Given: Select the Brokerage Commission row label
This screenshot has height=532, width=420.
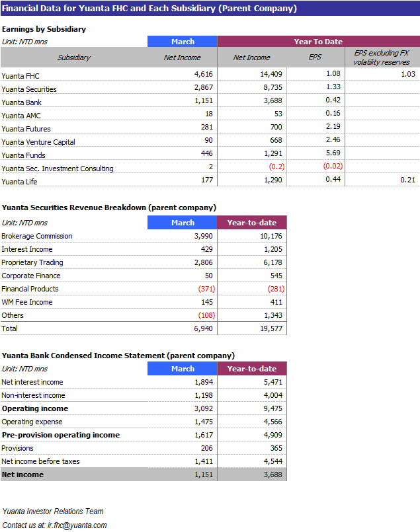Looking at the screenshot, I should pos(37,236).
